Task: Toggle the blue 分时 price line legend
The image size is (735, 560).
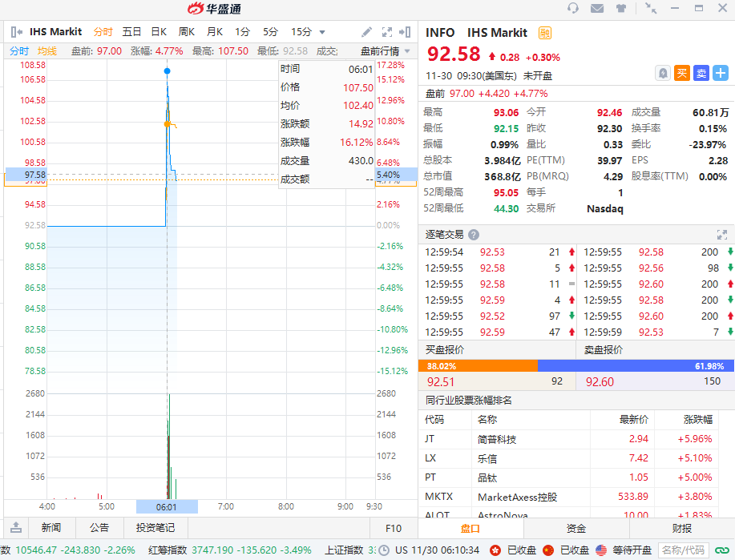Action: point(19,51)
